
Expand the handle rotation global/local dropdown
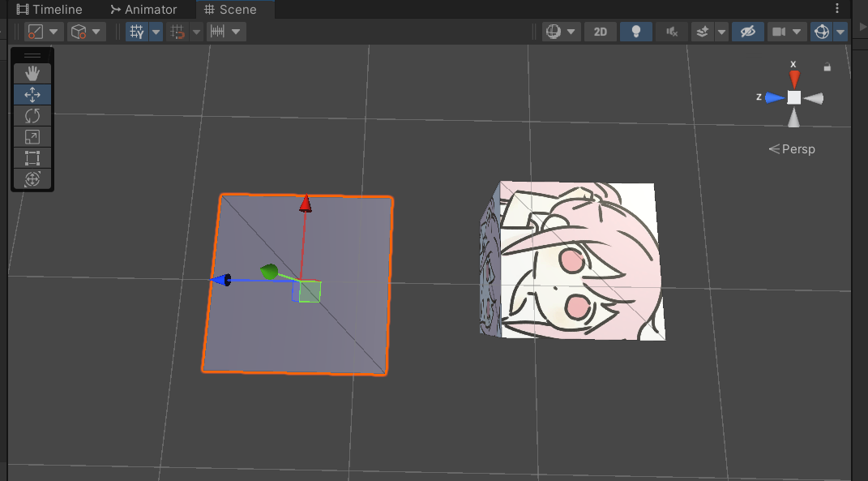[96, 32]
